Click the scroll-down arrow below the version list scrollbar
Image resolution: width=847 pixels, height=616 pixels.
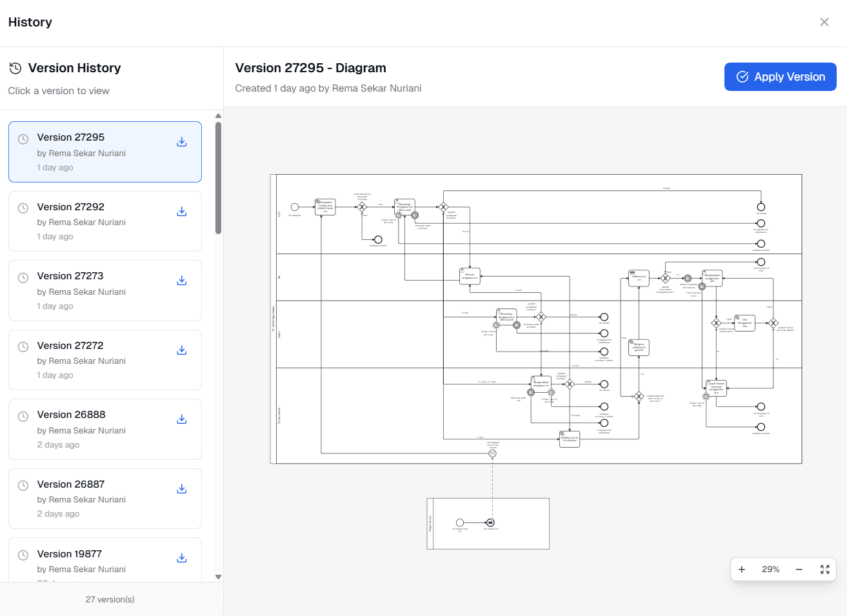218,577
